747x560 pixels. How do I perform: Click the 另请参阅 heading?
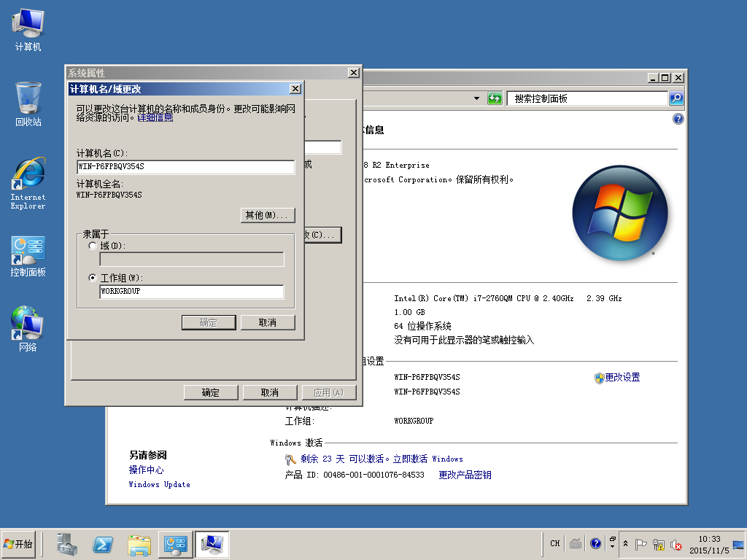[147, 455]
